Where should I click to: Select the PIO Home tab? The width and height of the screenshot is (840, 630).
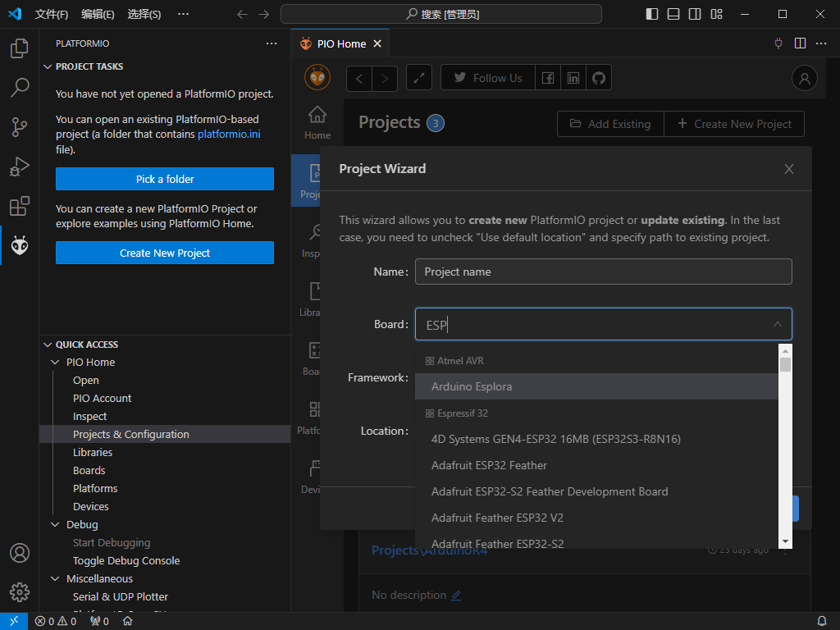click(x=340, y=43)
